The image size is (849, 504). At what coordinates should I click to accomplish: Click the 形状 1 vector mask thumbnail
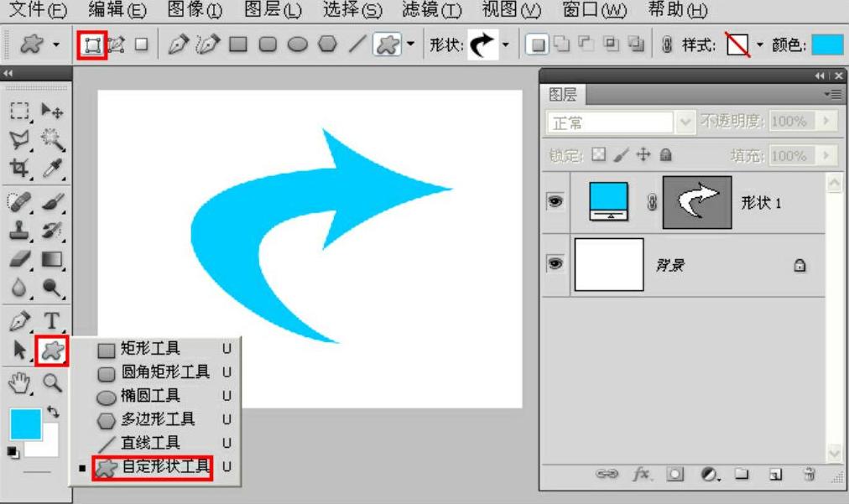click(697, 202)
